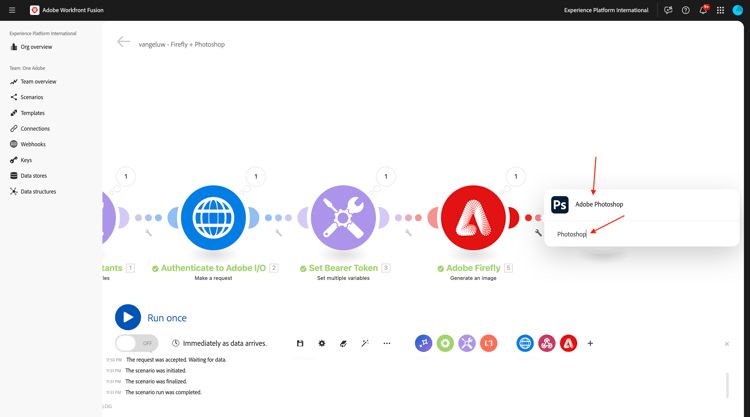Open the purple wrench tools icon

(x=467, y=343)
